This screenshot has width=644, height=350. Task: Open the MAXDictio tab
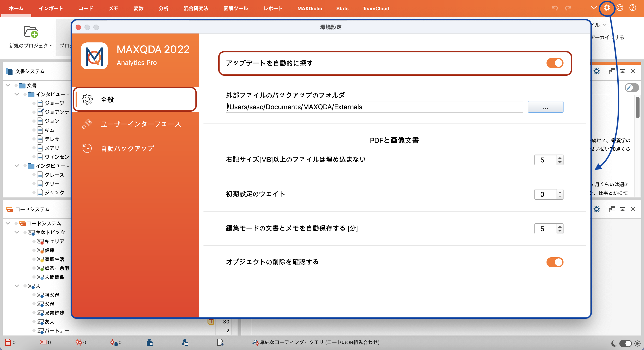[x=310, y=8]
